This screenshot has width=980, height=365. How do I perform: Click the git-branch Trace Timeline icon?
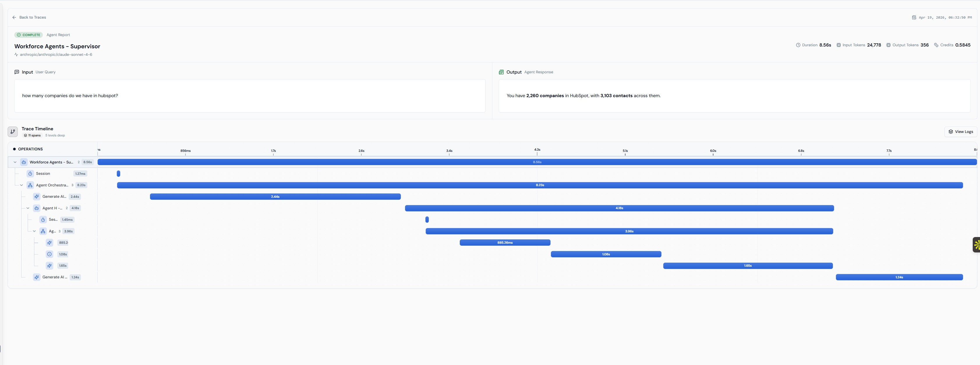click(13, 131)
